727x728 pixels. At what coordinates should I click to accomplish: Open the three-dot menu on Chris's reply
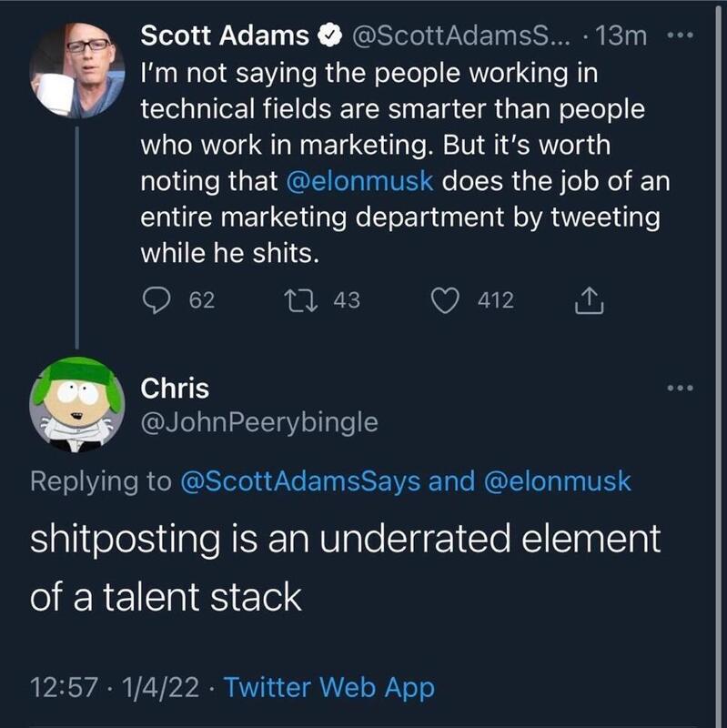click(x=679, y=389)
